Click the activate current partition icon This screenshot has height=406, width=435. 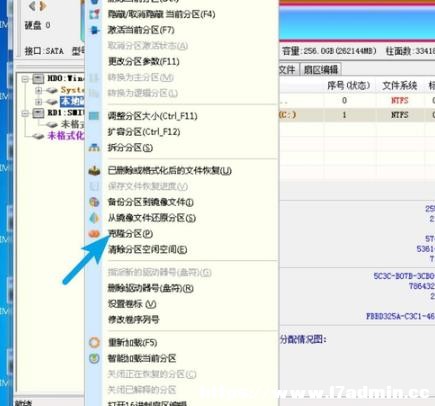[x=95, y=30]
